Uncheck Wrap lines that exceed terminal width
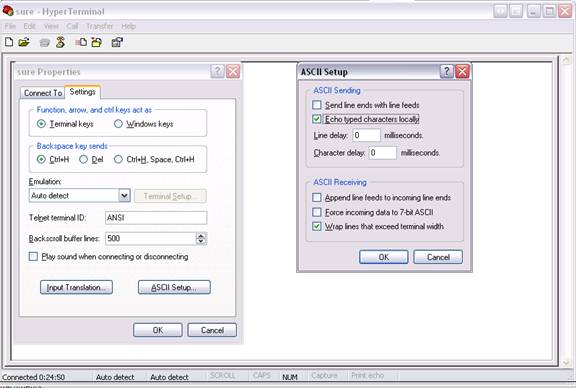The width and height of the screenshot is (576, 388). [317, 226]
